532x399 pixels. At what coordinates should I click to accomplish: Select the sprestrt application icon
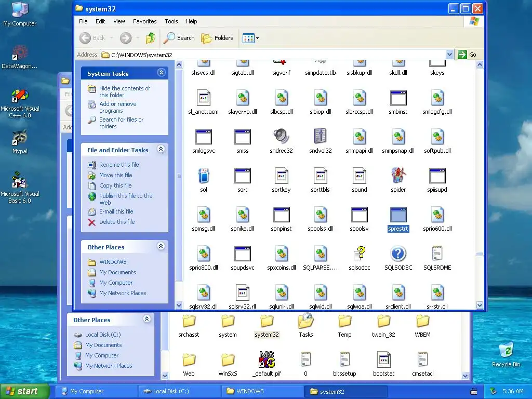[x=398, y=215]
